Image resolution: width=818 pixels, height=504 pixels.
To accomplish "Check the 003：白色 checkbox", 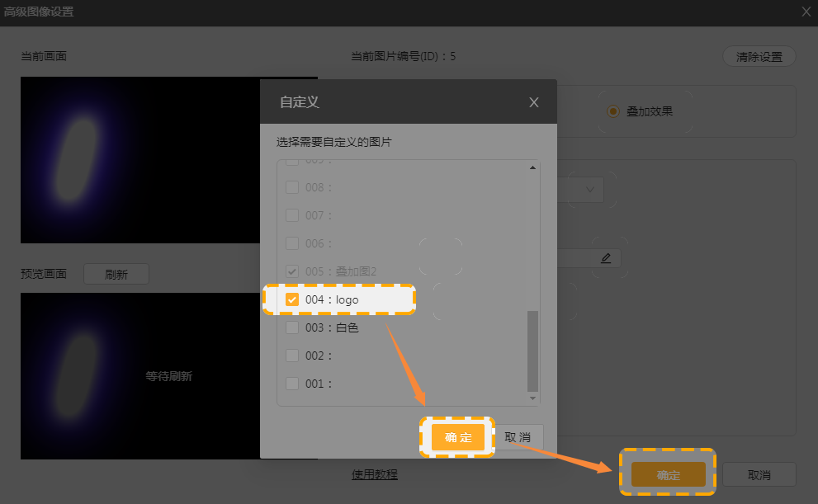I will (x=292, y=327).
